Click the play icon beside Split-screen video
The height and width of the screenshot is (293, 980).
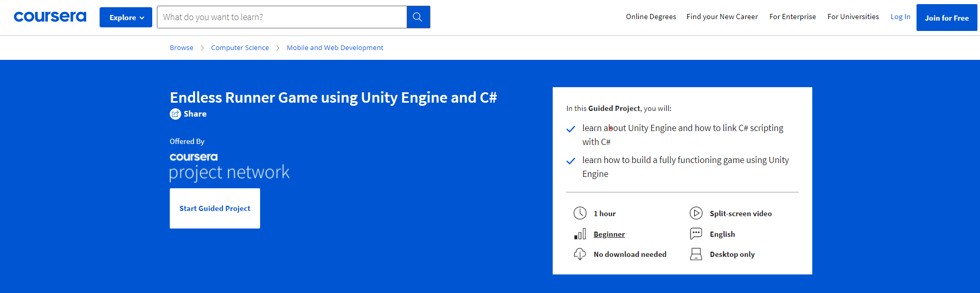point(696,213)
